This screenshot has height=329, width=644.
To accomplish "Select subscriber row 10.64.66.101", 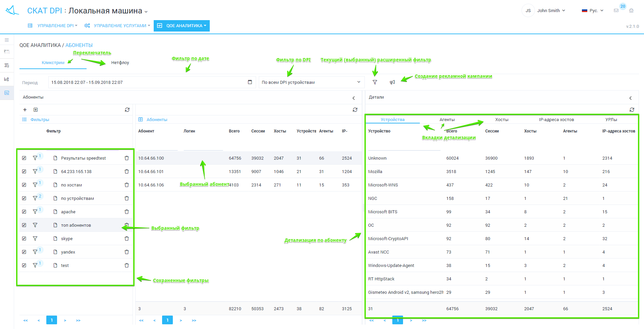I will [151, 171].
